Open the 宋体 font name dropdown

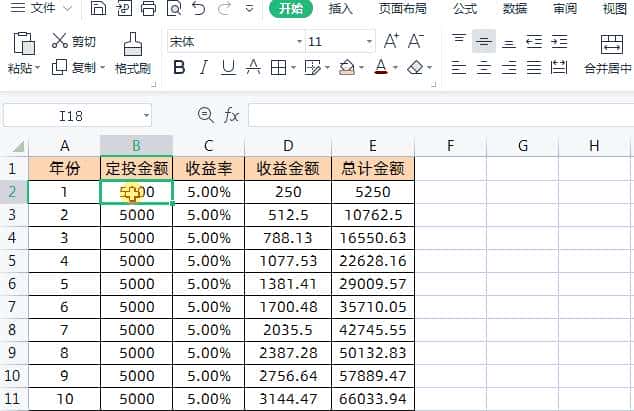299,41
